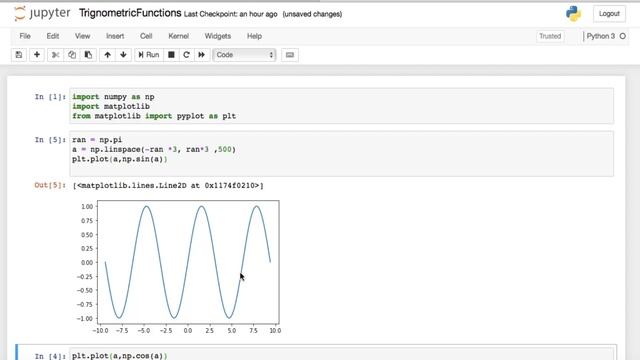Insert a cell below with plus icon

point(37,55)
